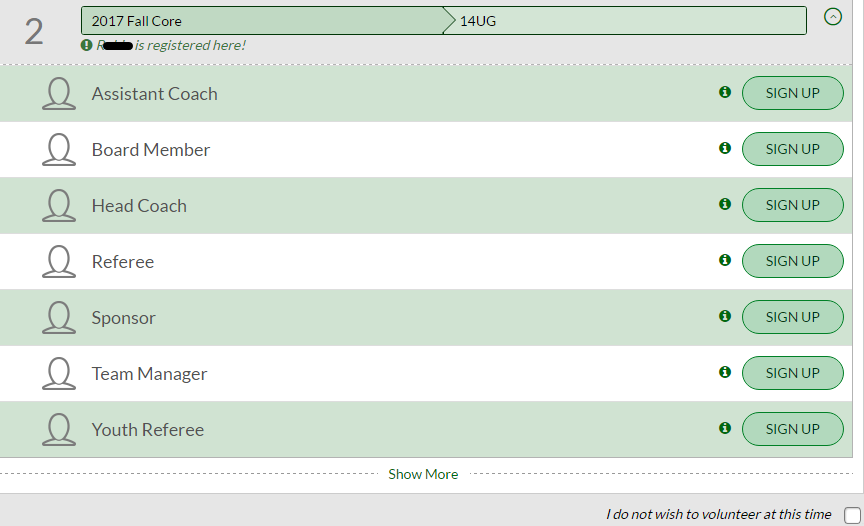The image size is (864, 526).
Task: Open info icon for Head Coach
Action: coord(725,204)
